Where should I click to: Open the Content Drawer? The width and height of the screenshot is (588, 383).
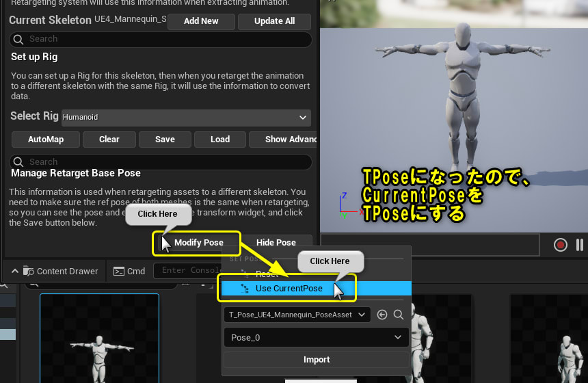(x=60, y=272)
